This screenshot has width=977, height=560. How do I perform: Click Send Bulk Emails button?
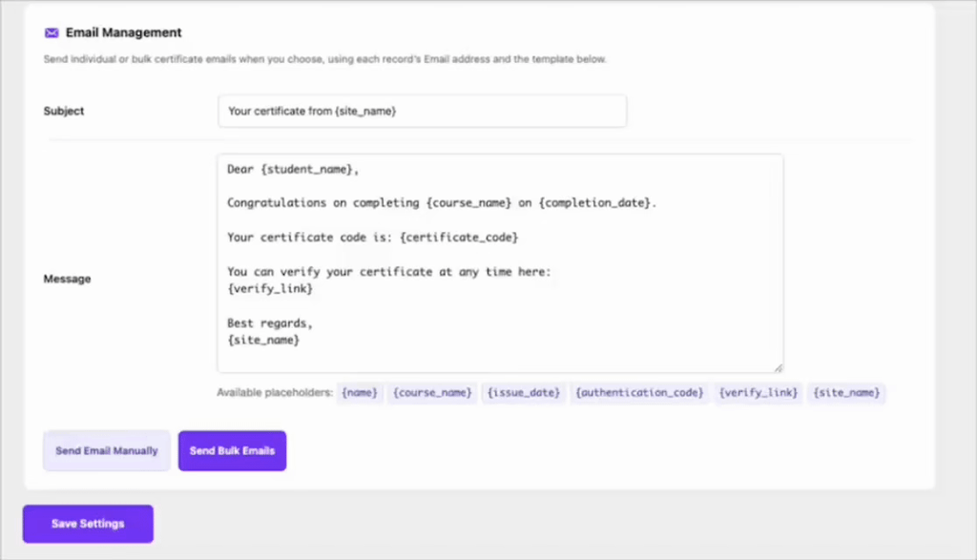(233, 450)
